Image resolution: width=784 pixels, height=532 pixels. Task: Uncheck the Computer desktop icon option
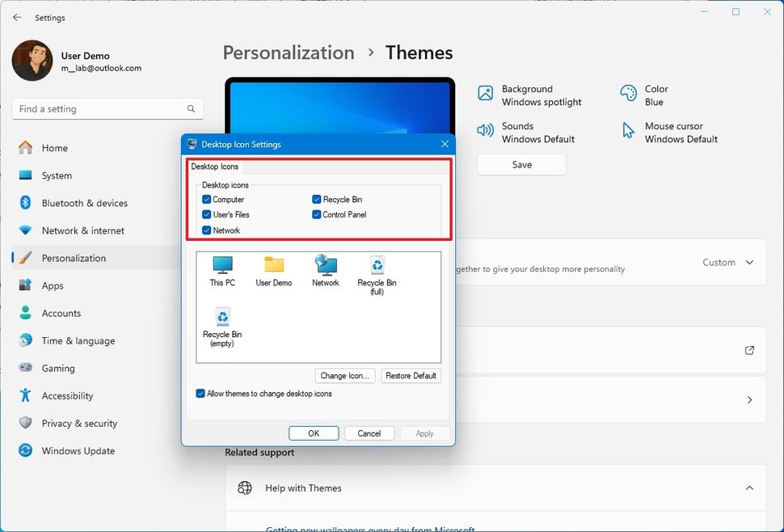click(205, 199)
